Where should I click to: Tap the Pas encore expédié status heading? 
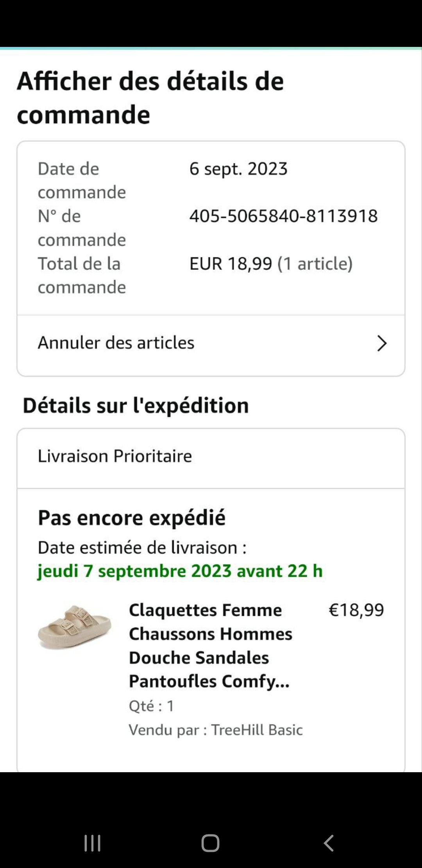click(132, 518)
